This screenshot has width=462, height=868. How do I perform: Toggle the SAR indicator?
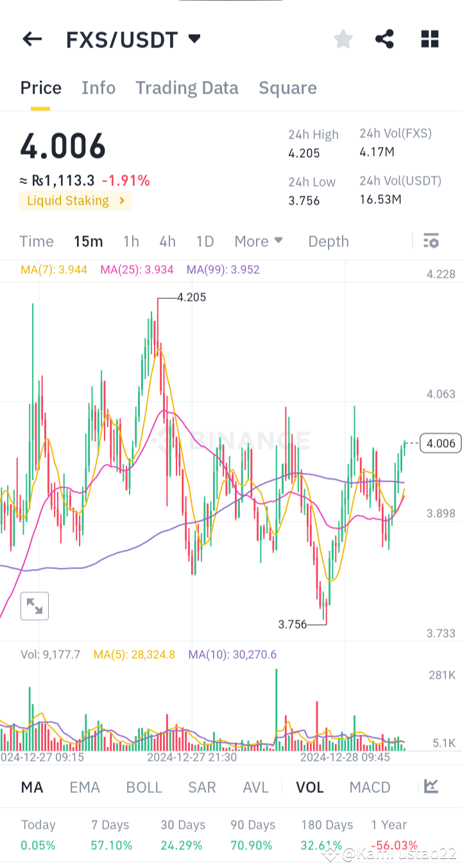(x=201, y=787)
